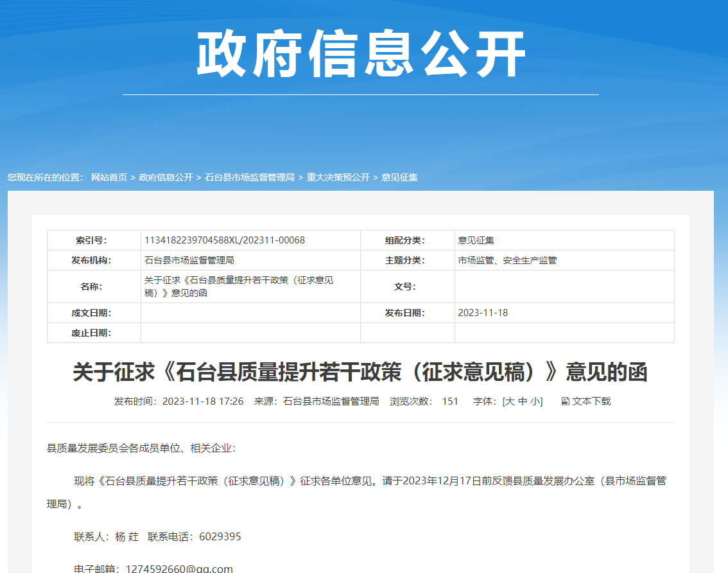Click the save icon beside 文本下载
The width and height of the screenshot is (728, 573).
tap(565, 401)
